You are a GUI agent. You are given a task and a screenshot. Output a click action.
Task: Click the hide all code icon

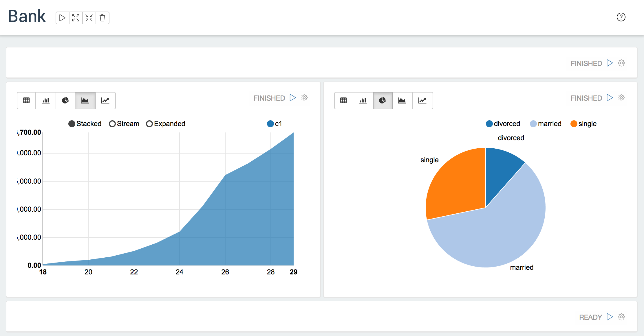pos(89,18)
